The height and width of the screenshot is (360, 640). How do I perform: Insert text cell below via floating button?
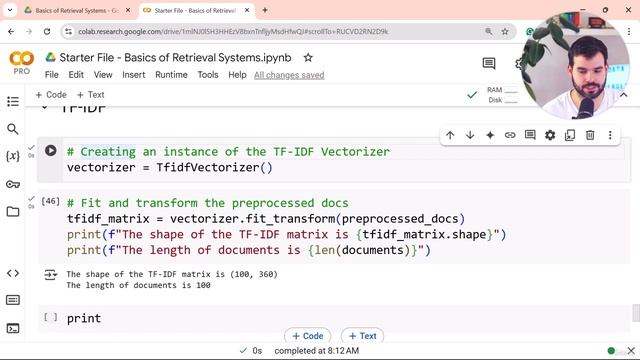[x=362, y=336]
